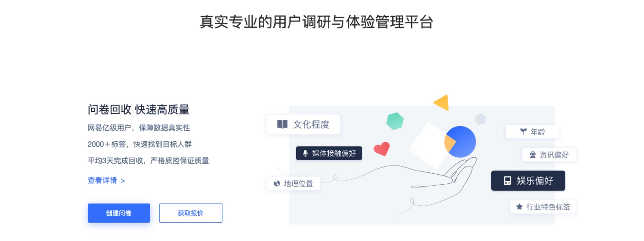Click the 年龄 tag on the right
Viewport: 644px width, 241px height.
pos(532,131)
